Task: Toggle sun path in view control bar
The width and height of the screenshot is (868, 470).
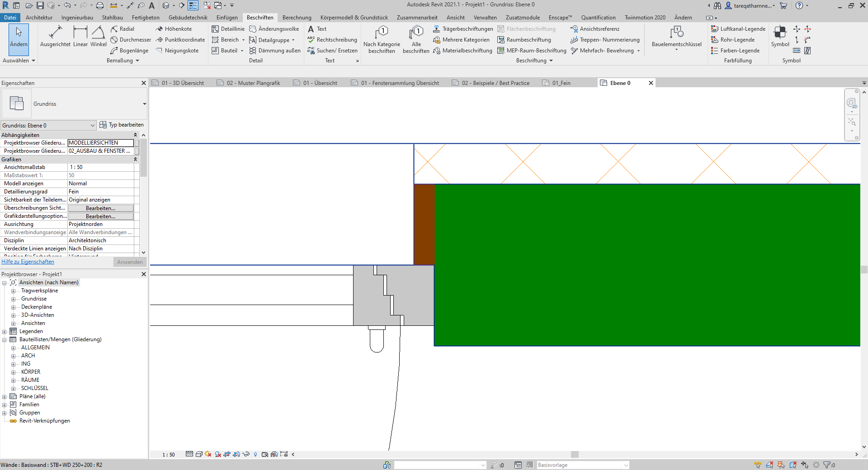Action: (x=208, y=454)
